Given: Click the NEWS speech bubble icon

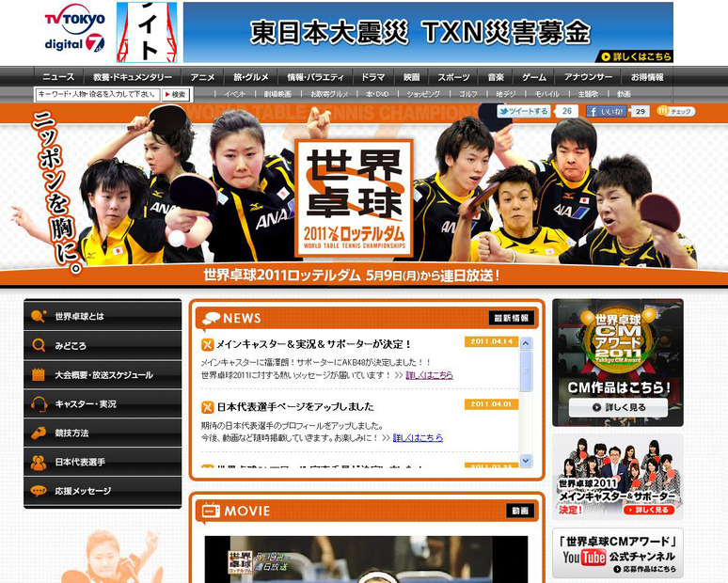Looking at the screenshot, I should pyautogui.click(x=211, y=319).
